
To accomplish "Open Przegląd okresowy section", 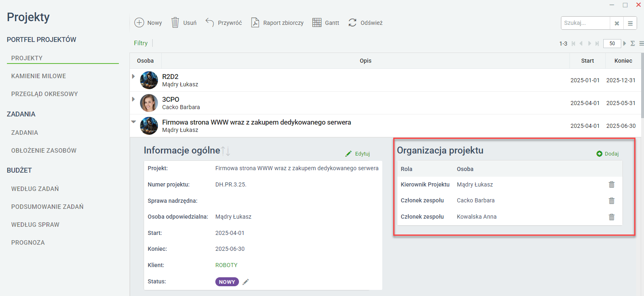I will point(44,94).
